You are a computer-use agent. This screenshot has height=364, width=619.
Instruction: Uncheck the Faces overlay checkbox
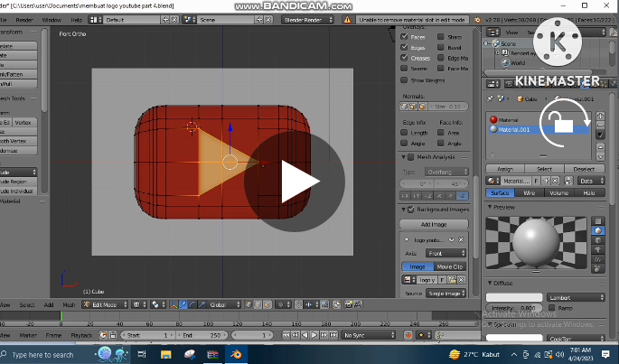404,37
